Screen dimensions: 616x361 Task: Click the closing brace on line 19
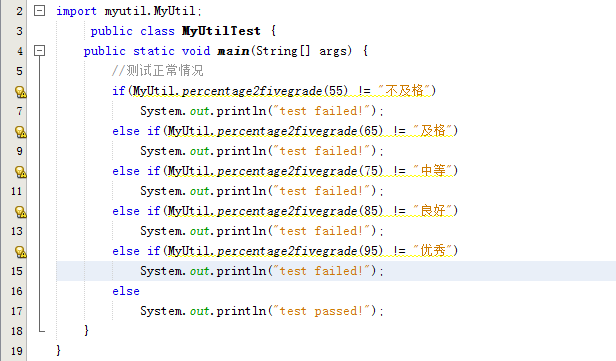point(59,350)
